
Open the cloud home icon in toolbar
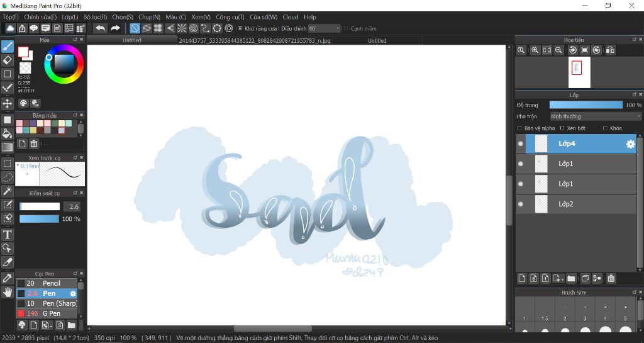pyautogui.click(x=10, y=28)
